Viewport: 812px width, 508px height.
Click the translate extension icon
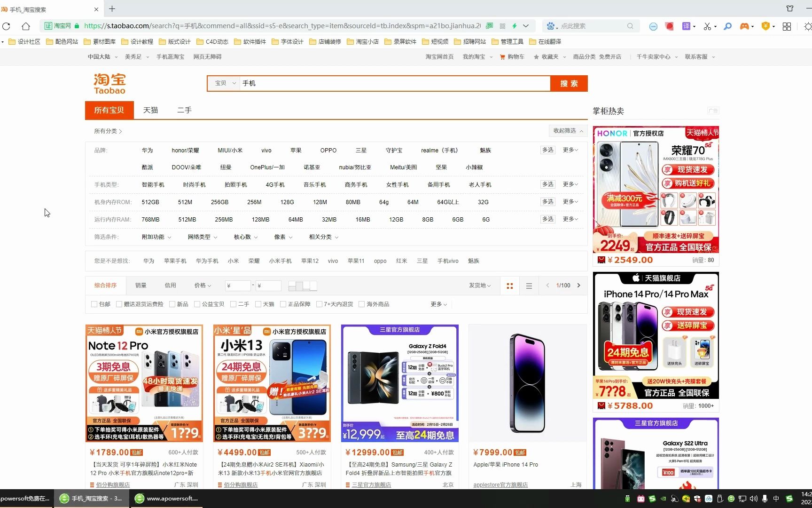tap(686, 26)
